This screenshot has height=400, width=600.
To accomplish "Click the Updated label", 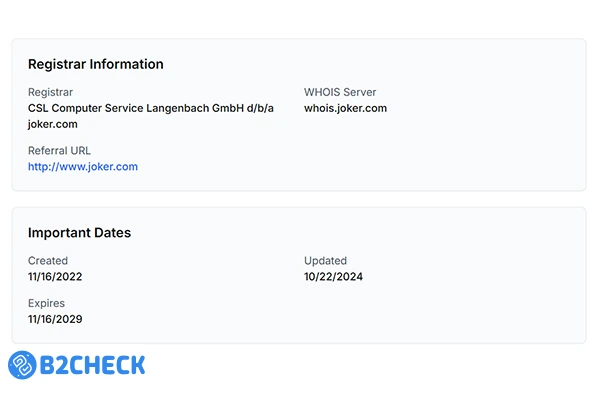I will (326, 261).
